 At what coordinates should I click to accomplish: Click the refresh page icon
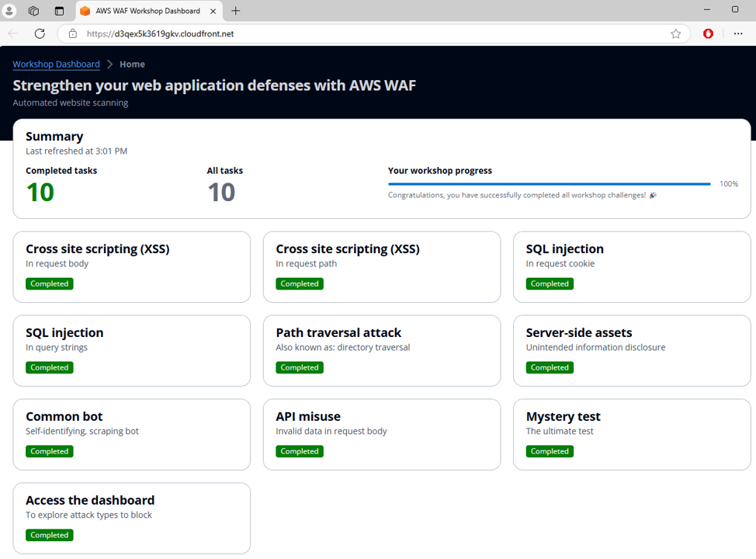[40, 33]
